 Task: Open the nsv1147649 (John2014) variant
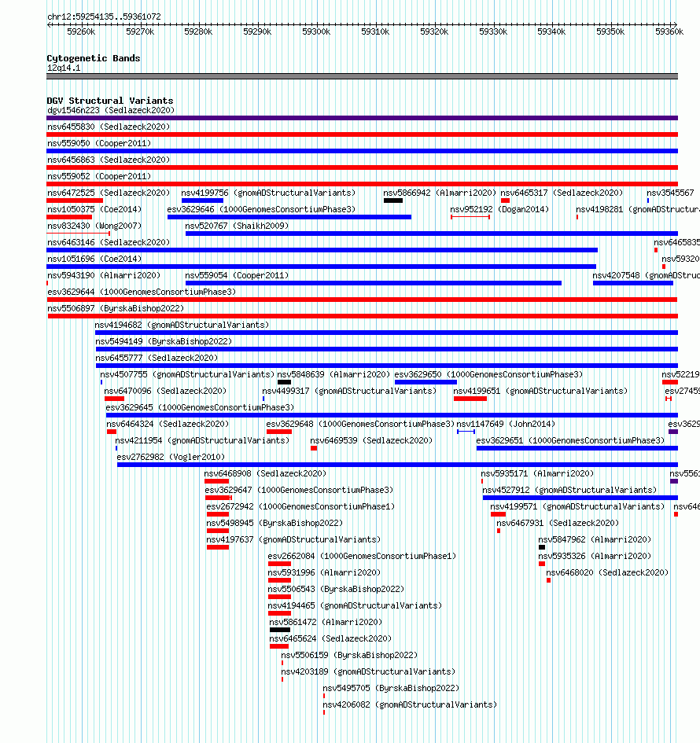point(506,424)
